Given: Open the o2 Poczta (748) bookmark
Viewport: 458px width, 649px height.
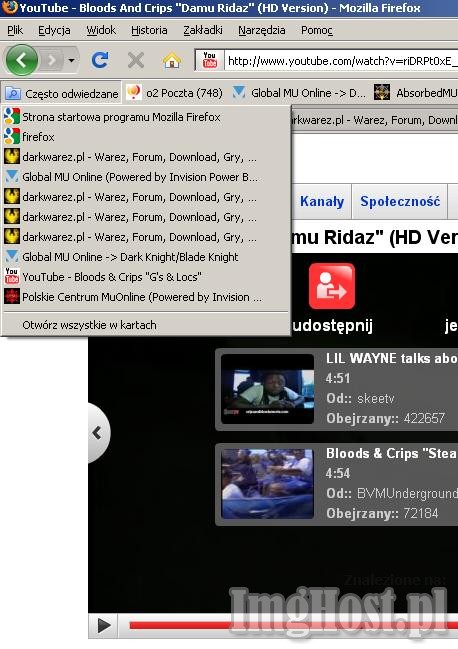Looking at the screenshot, I should (174, 93).
